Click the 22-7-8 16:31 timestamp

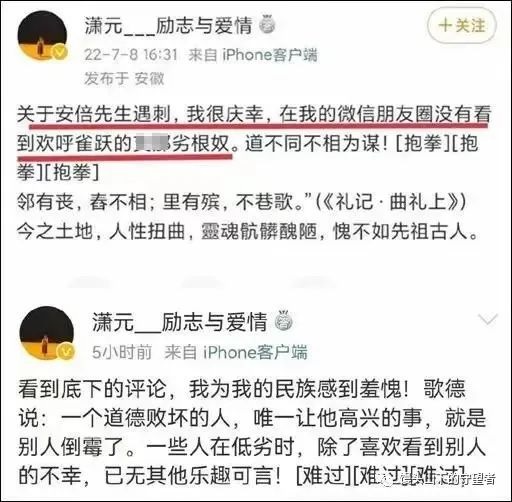pos(130,54)
